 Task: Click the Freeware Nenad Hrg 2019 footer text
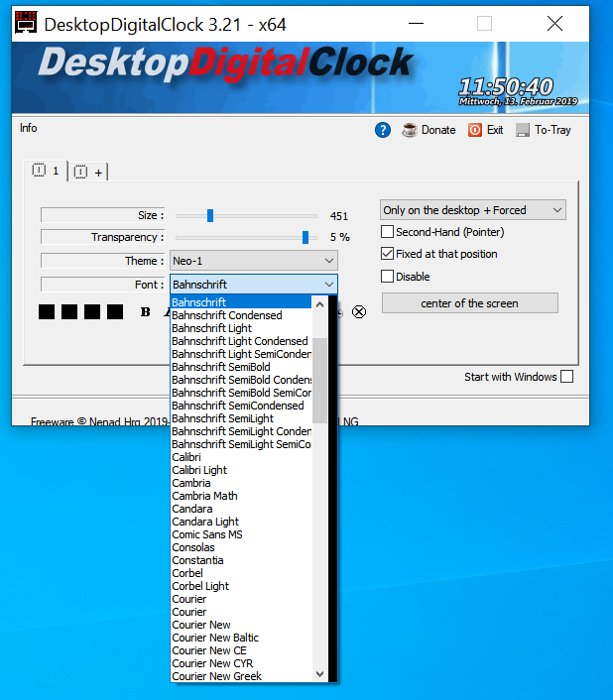point(99,421)
